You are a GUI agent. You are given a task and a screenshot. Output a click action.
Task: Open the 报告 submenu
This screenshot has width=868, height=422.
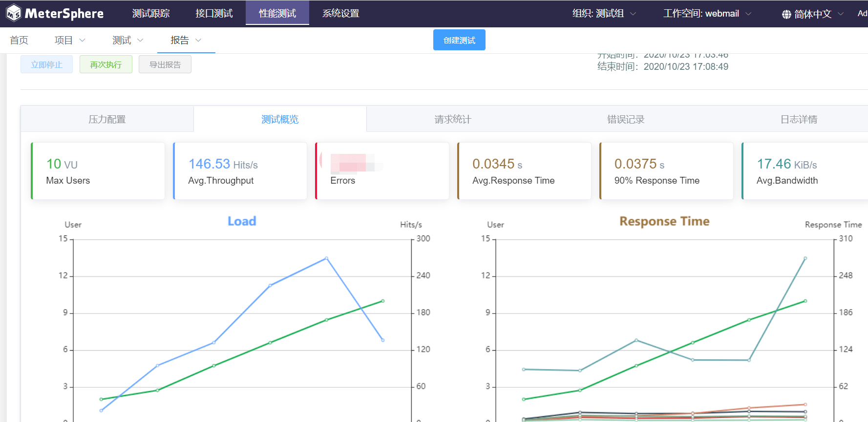click(x=186, y=40)
